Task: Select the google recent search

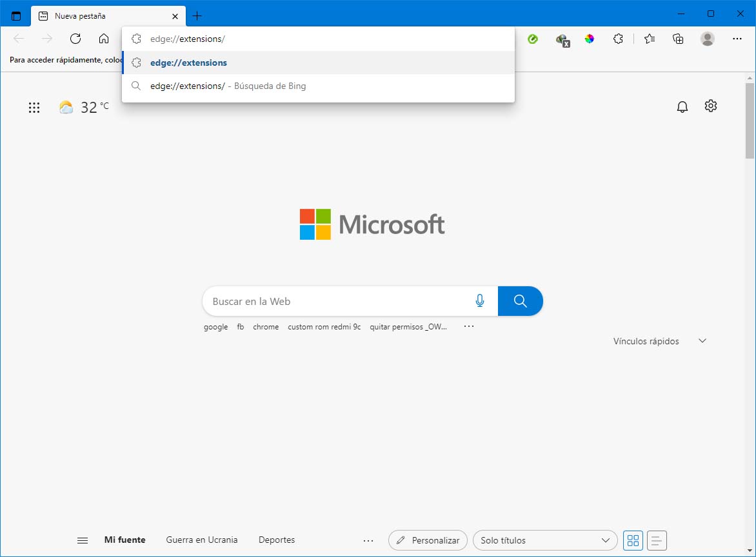Action: [215, 327]
